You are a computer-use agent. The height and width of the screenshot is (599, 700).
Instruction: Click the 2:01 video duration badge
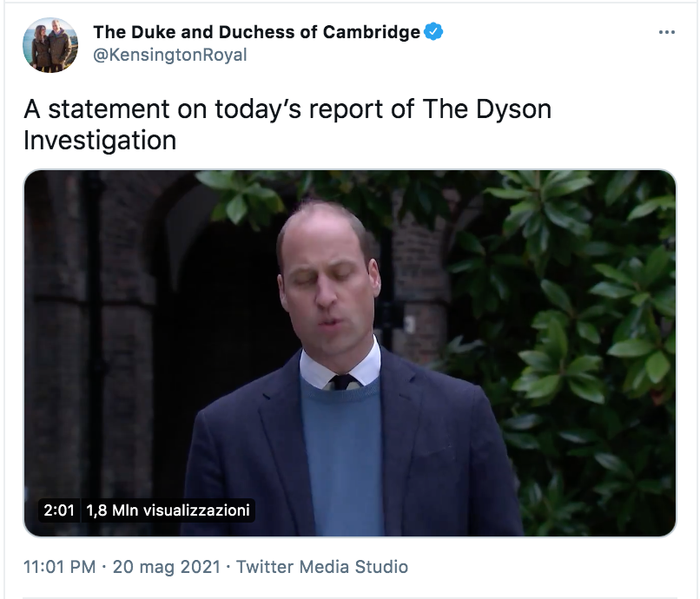point(59,510)
